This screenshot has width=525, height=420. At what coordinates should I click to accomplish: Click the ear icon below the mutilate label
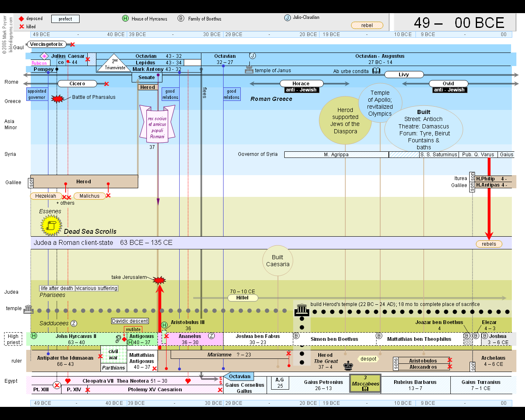(x=118, y=339)
